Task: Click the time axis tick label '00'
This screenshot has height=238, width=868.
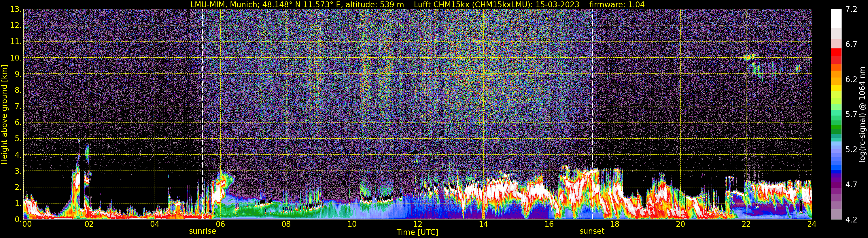Action: (27, 224)
